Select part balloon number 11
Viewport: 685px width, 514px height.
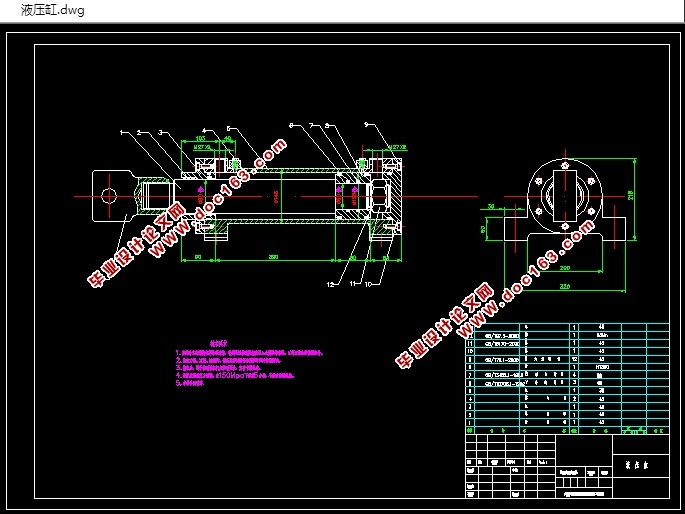click(353, 284)
